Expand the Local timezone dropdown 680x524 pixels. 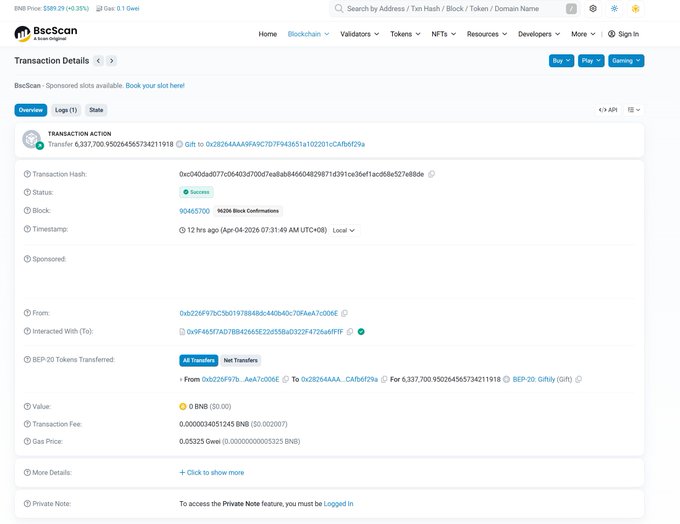(343, 230)
